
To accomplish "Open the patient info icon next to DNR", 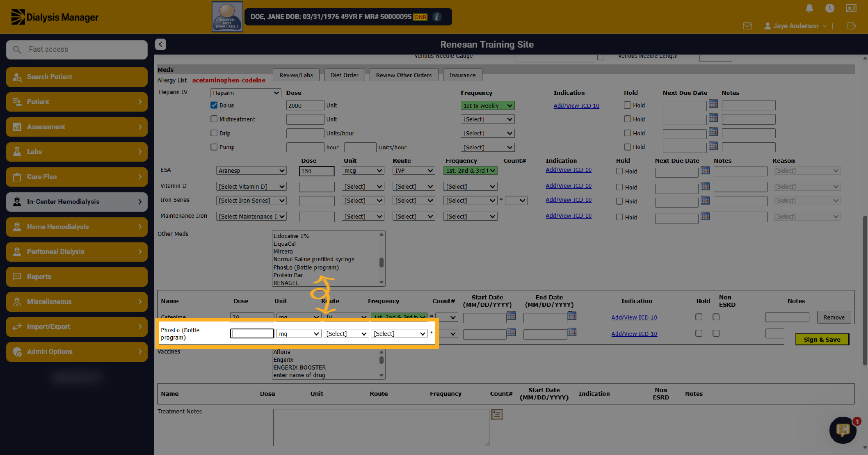I will [437, 17].
